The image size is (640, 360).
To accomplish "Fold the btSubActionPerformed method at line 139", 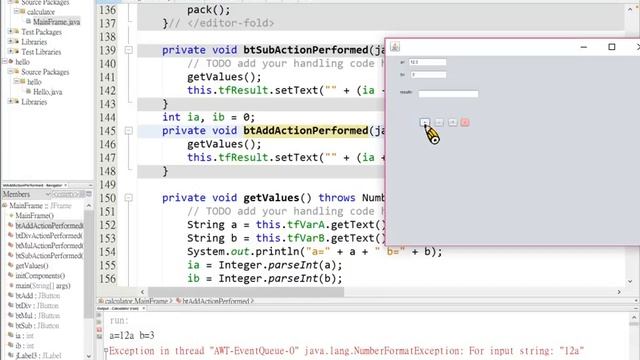I will point(129,50).
